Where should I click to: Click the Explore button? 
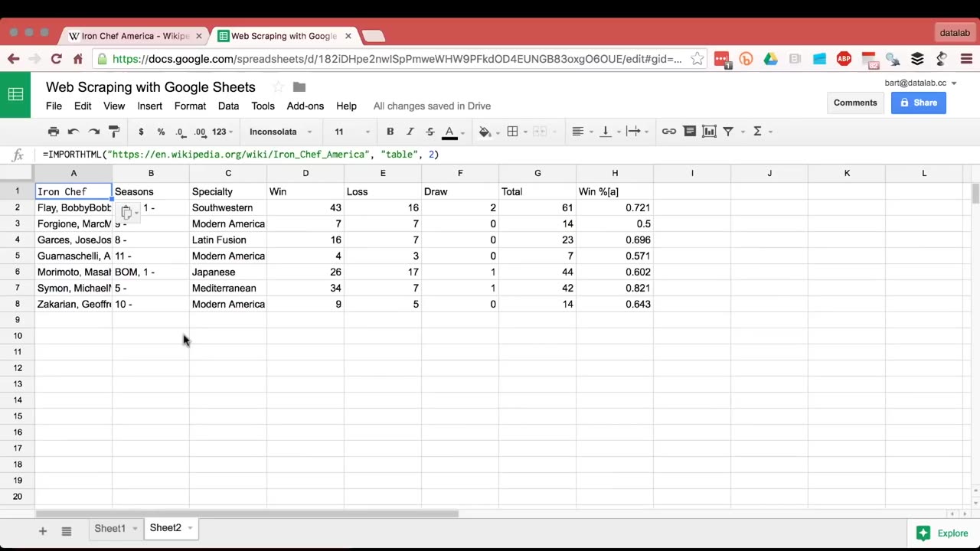click(x=942, y=533)
